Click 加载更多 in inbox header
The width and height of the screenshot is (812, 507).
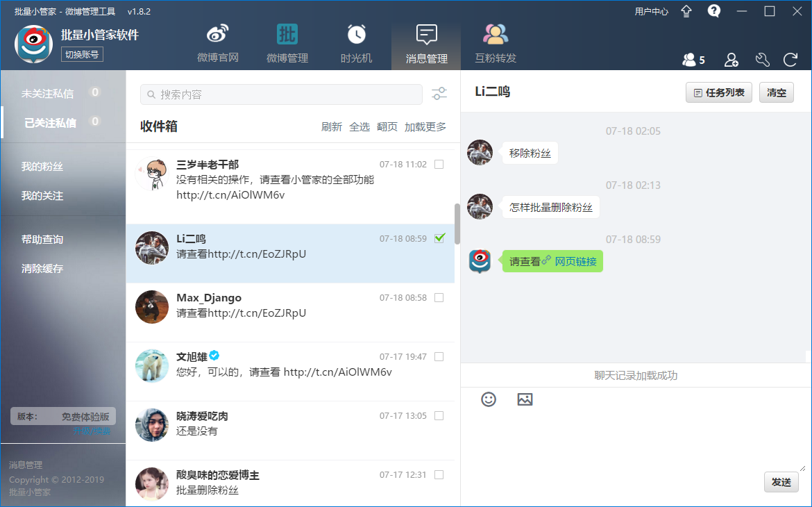425,127
